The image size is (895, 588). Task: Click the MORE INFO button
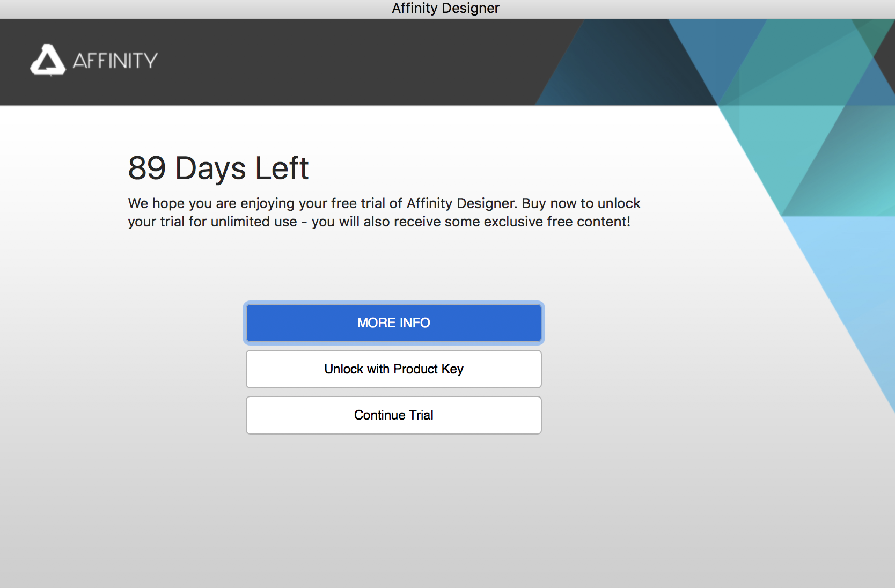tap(393, 323)
